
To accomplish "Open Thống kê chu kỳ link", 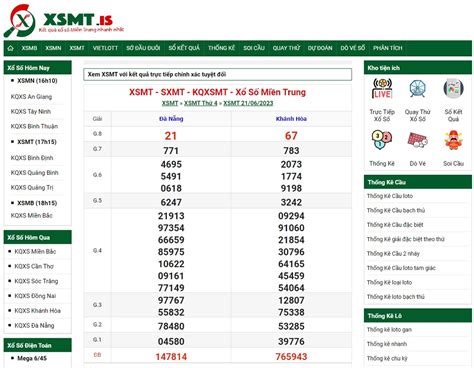I will coord(387,358).
